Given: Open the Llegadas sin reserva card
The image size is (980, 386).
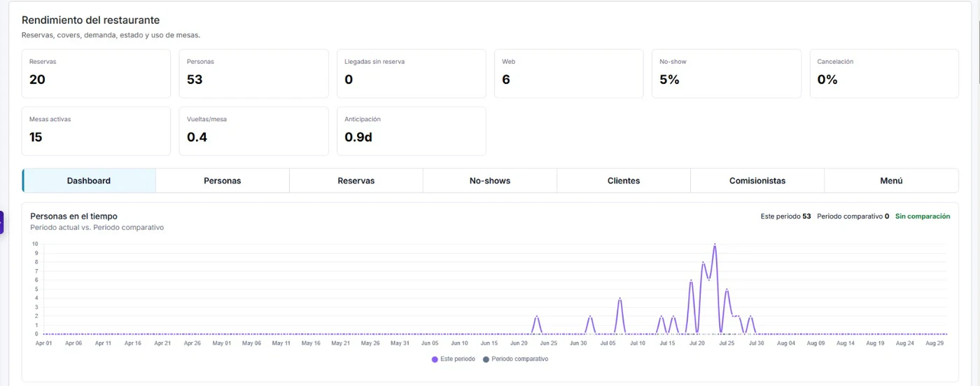Looking at the screenshot, I should pyautogui.click(x=411, y=74).
